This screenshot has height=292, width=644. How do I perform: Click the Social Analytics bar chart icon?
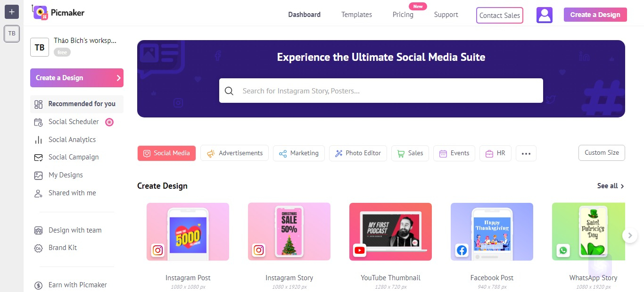coord(39,140)
